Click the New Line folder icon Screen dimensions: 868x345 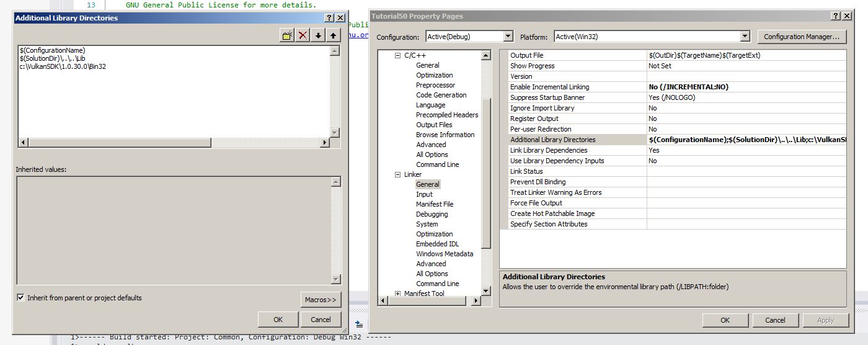click(287, 35)
